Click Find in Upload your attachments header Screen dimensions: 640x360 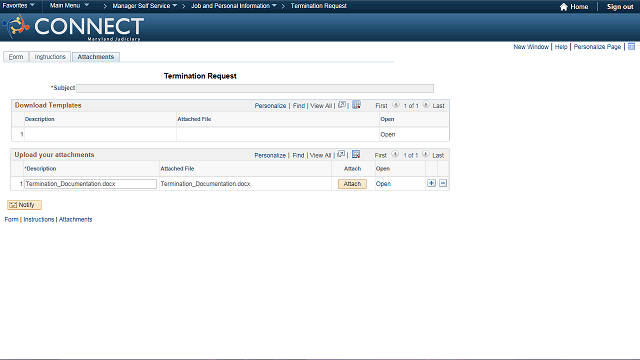pyautogui.click(x=298, y=156)
